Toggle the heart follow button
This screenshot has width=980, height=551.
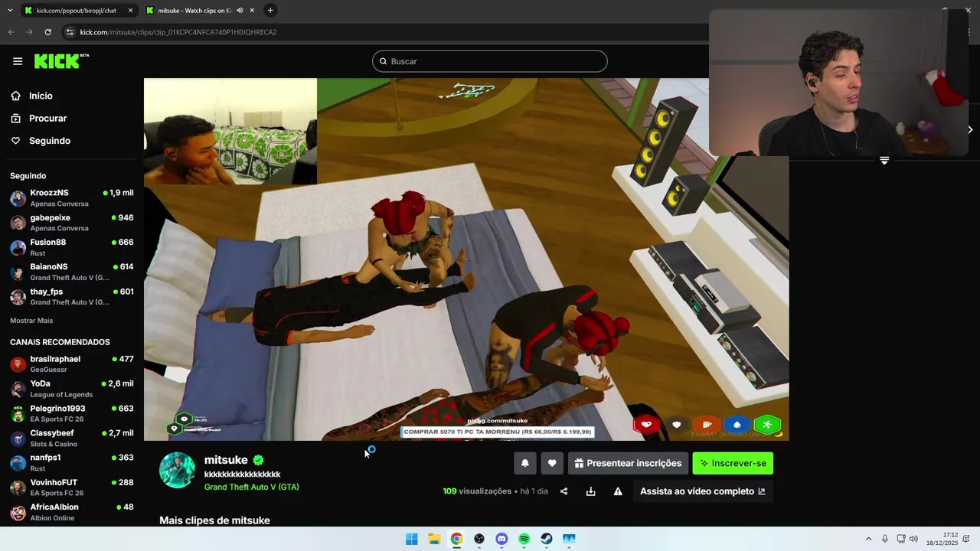coord(552,463)
